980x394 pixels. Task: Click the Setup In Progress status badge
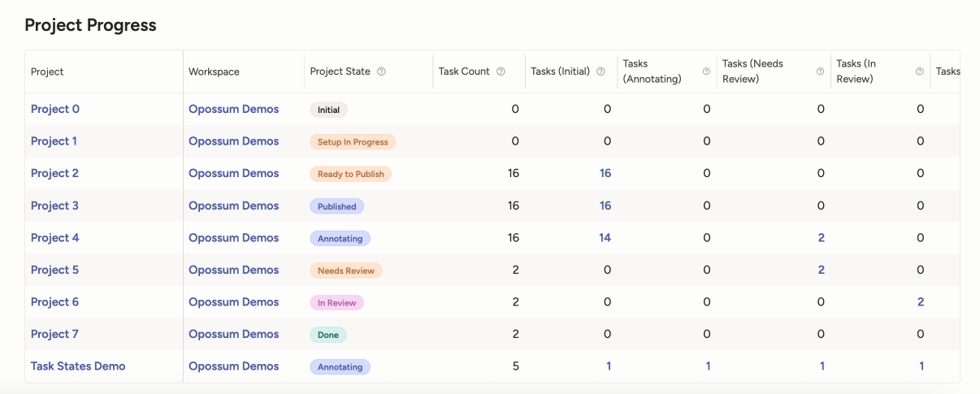(x=352, y=141)
